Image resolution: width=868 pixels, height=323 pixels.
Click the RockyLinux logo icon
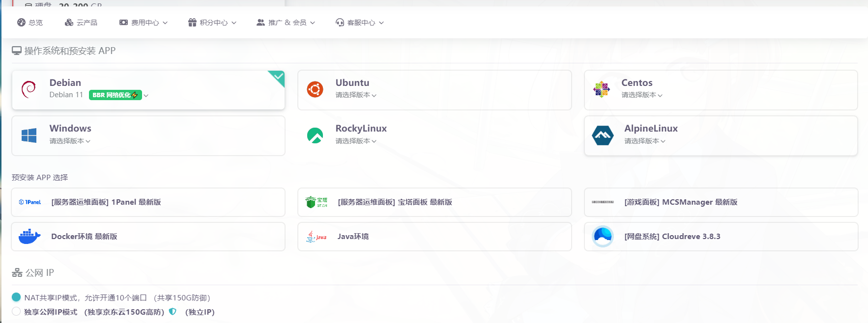pyautogui.click(x=315, y=135)
